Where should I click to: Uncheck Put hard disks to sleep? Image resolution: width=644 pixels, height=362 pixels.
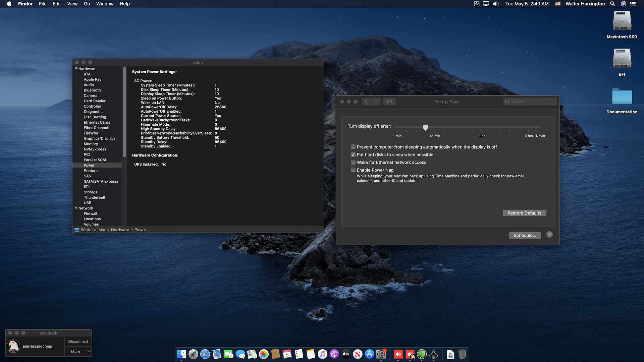(353, 155)
